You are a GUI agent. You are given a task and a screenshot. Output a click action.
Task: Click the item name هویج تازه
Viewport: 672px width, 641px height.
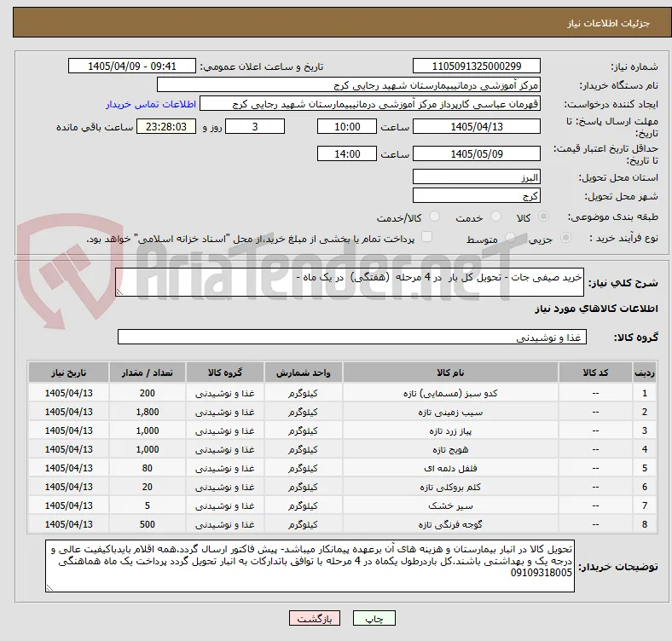[x=450, y=449]
